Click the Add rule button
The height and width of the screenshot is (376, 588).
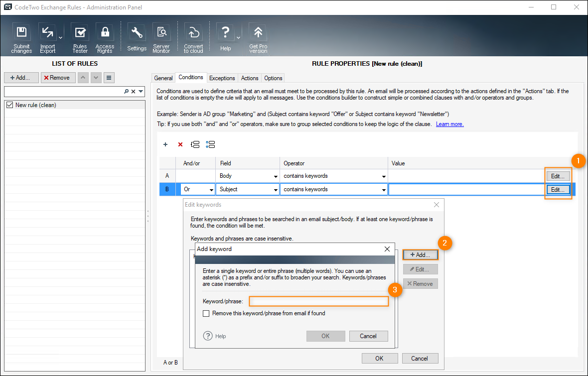coord(21,78)
